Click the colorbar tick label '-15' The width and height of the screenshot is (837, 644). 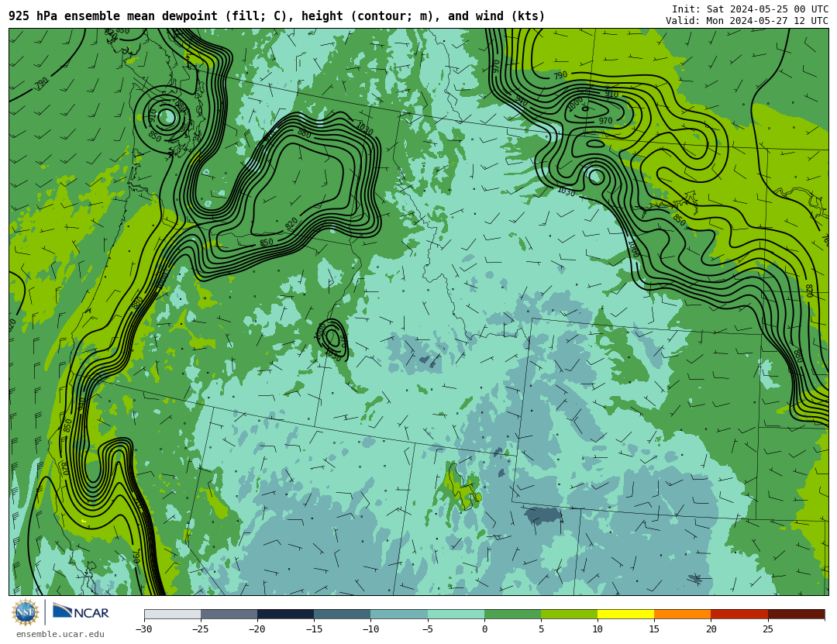(314, 629)
